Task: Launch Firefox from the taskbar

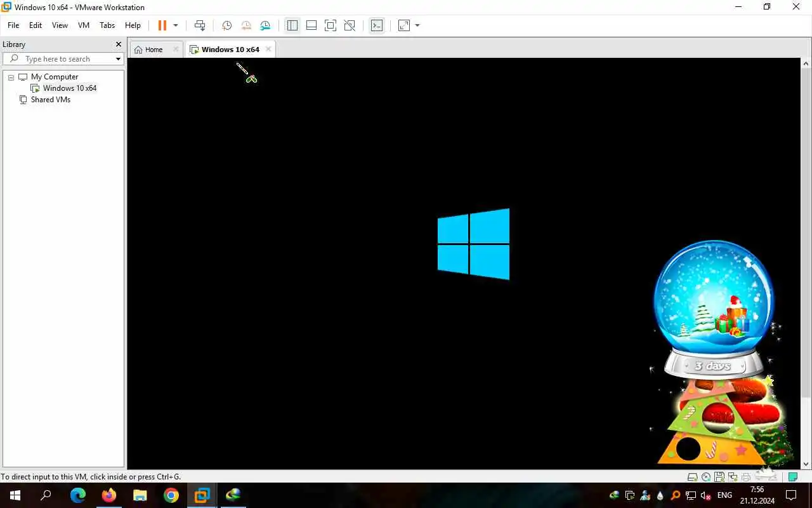Action: pyautogui.click(x=109, y=495)
